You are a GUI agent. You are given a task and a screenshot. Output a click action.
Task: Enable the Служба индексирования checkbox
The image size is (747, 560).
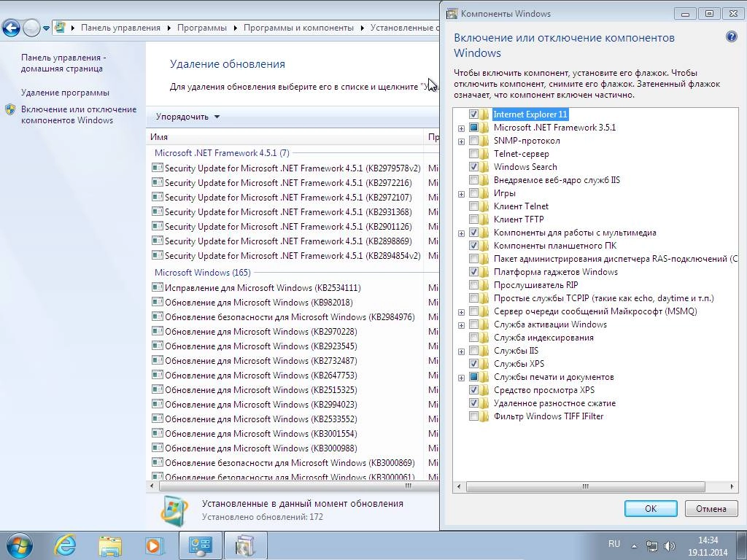473,337
